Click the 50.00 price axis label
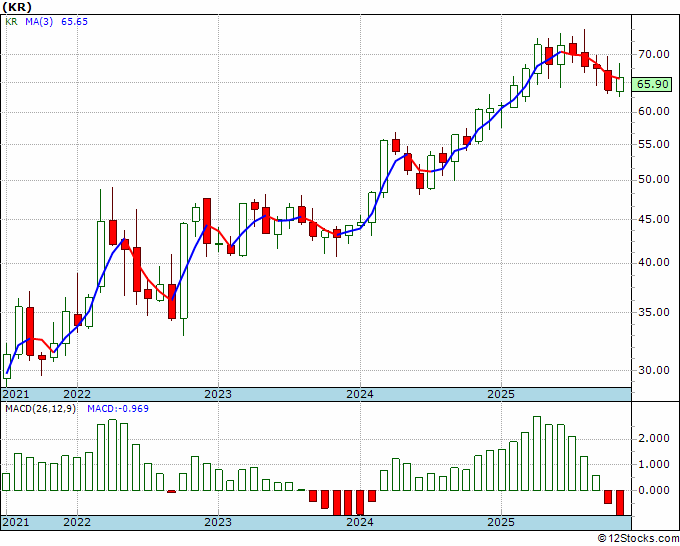680x546 pixels. pyautogui.click(x=654, y=180)
